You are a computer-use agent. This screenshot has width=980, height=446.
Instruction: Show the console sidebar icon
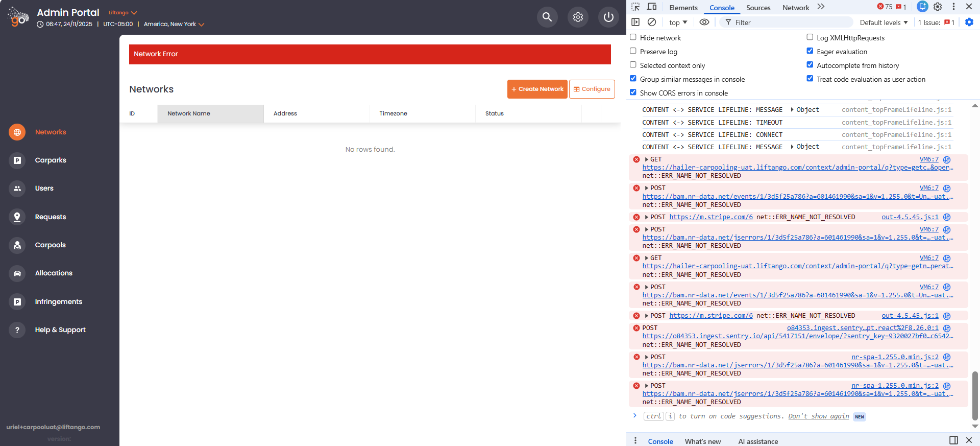[635, 22]
